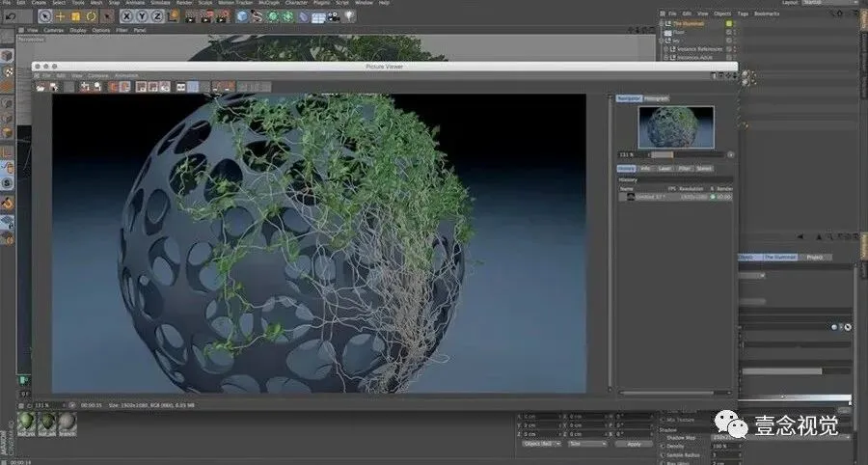Select the Live Selection arrow tool
Screen dimensions: 868x465
pos(44,16)
